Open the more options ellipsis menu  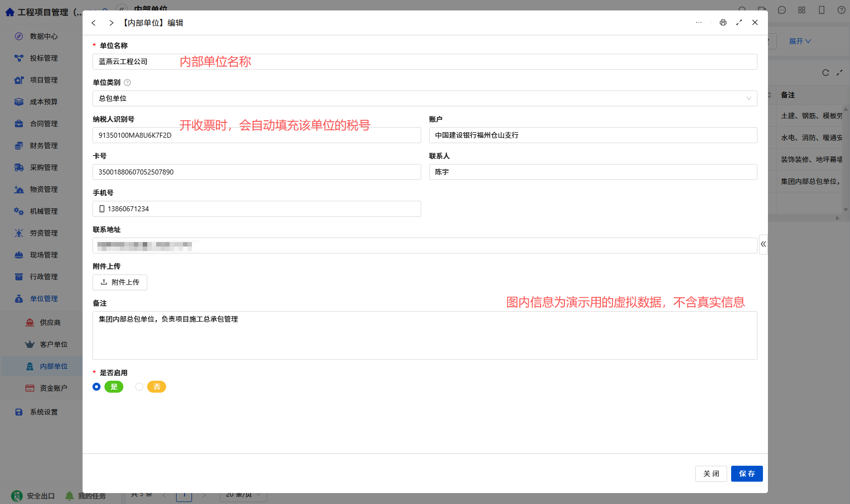699,22
